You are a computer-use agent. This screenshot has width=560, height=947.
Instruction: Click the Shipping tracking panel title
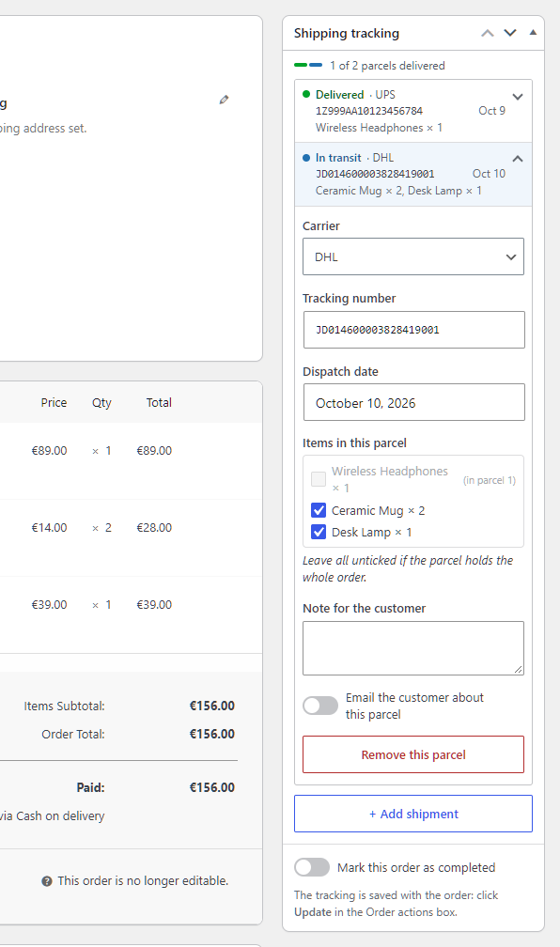[347, 33]
